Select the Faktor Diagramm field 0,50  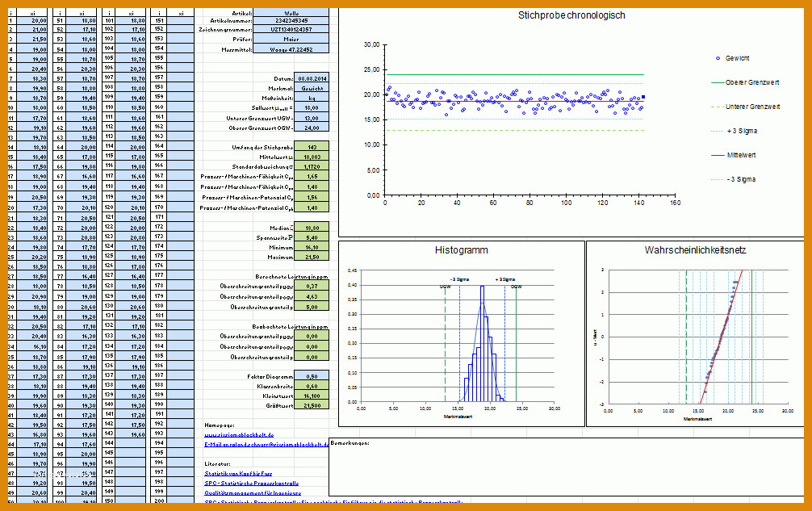(x=312, y=376)
